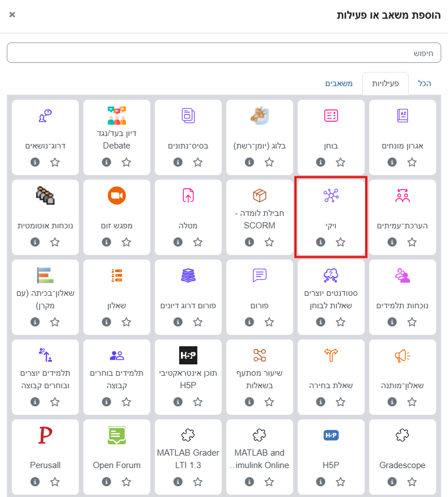
Task: Select the Debate activity icon
Action: 117,116
